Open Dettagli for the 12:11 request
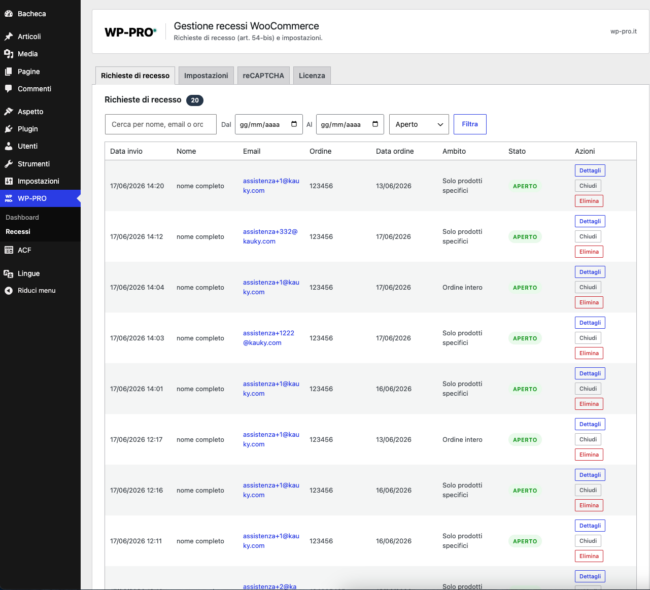Screen dimensions: 650x590 590,526
